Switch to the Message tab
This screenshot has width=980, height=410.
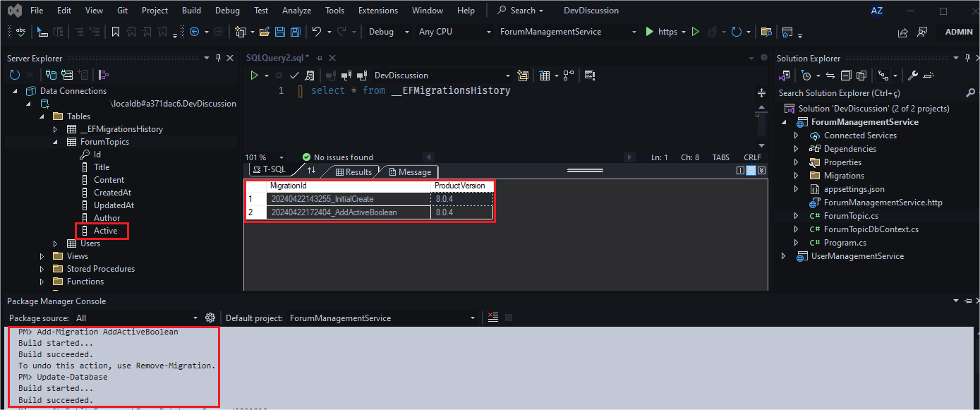pos(409,171)
